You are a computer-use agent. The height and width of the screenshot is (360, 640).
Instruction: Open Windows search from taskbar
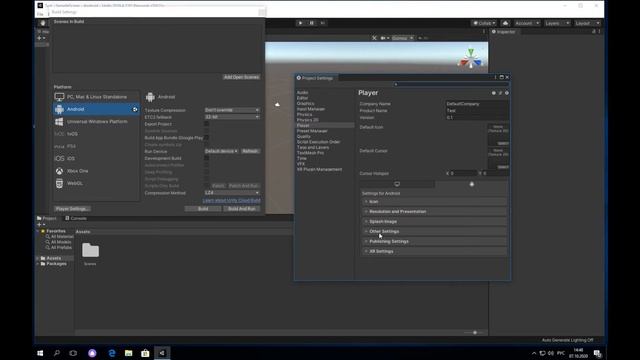pyautogui.click(x=57, y=353)
